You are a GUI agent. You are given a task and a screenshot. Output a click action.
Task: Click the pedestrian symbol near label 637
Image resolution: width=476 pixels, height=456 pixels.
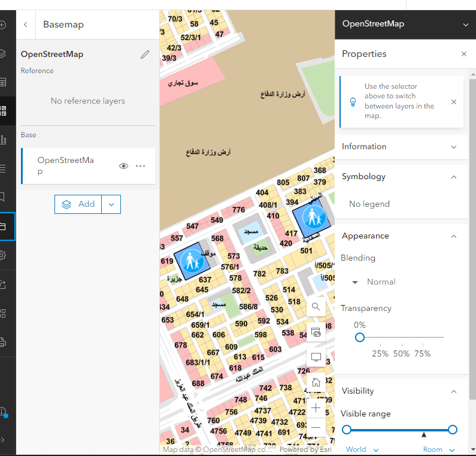[192, 261]
